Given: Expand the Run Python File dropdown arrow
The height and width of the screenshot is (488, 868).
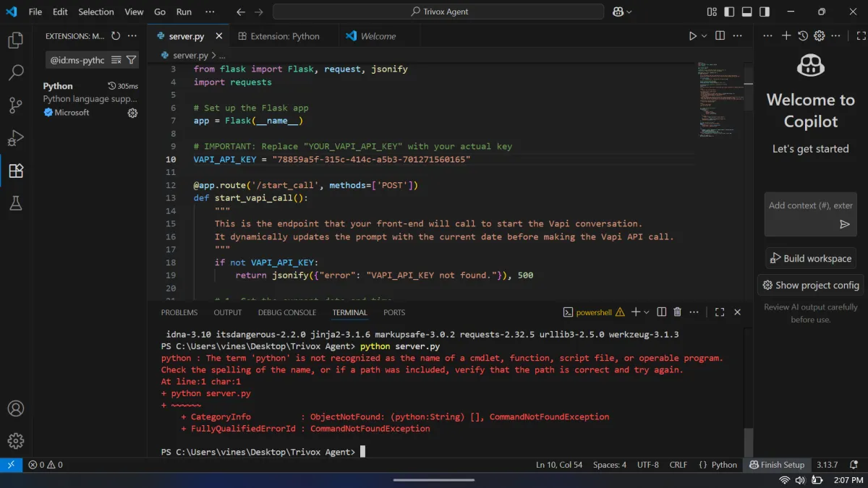Looking at the screenshot, I should pos(704,36).
